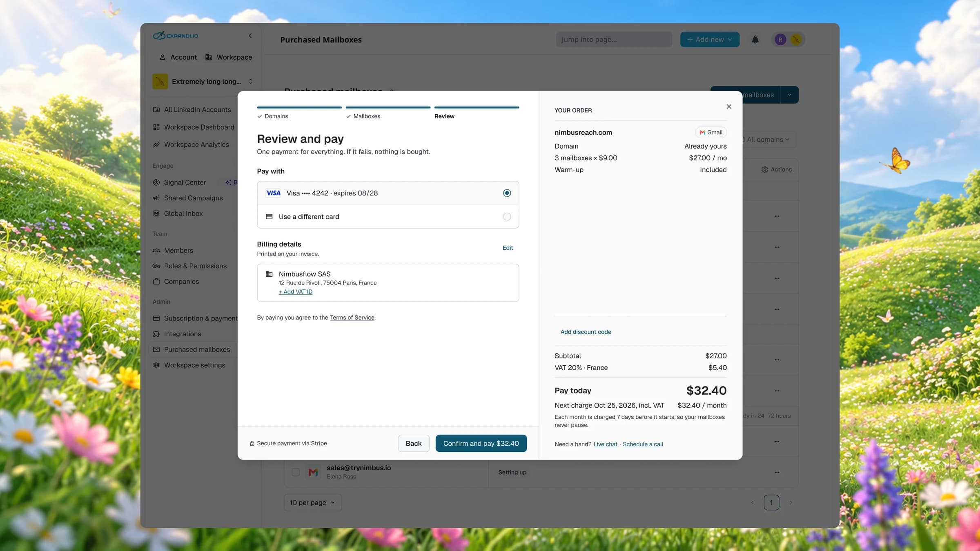Open the All domains filter dropdown
Screen dimensions: 980x551
pos(768,140)
